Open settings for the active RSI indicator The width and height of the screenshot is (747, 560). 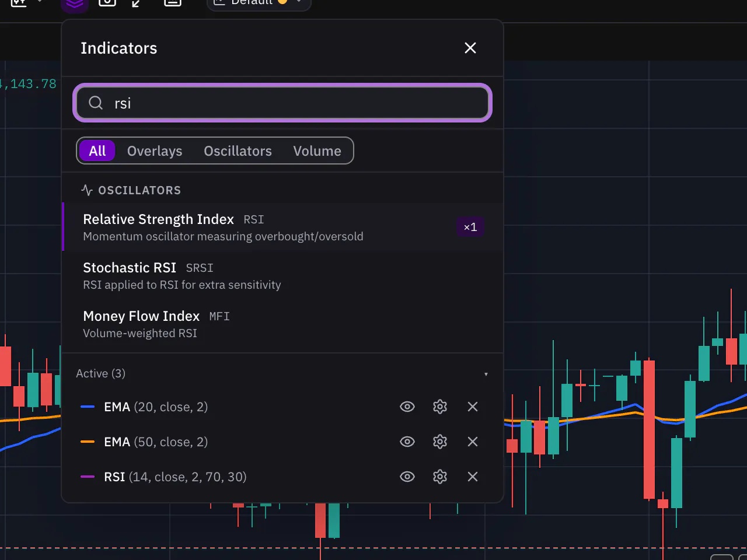[x=440, y=477]
